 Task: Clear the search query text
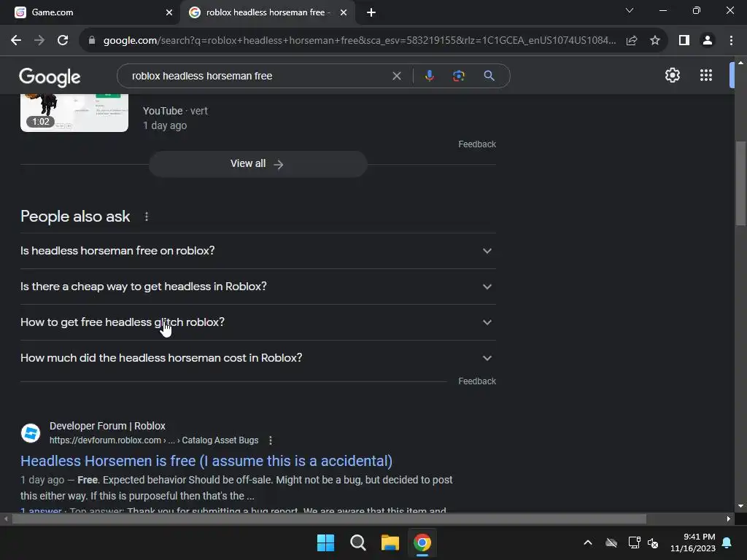396,76
